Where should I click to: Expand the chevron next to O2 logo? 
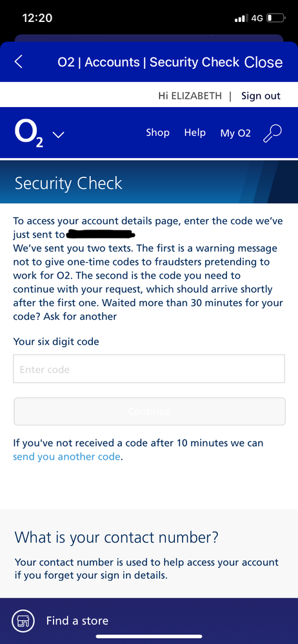click(58, 134)
